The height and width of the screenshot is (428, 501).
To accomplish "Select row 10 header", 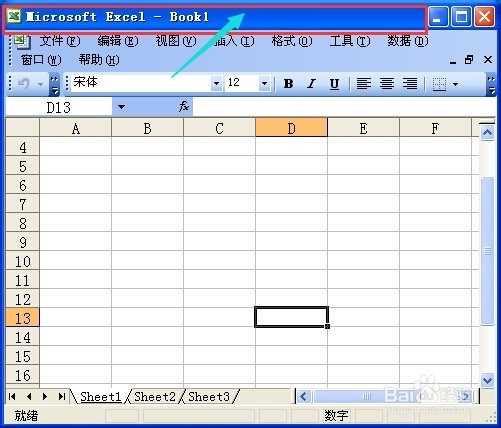I will point(23,261).
